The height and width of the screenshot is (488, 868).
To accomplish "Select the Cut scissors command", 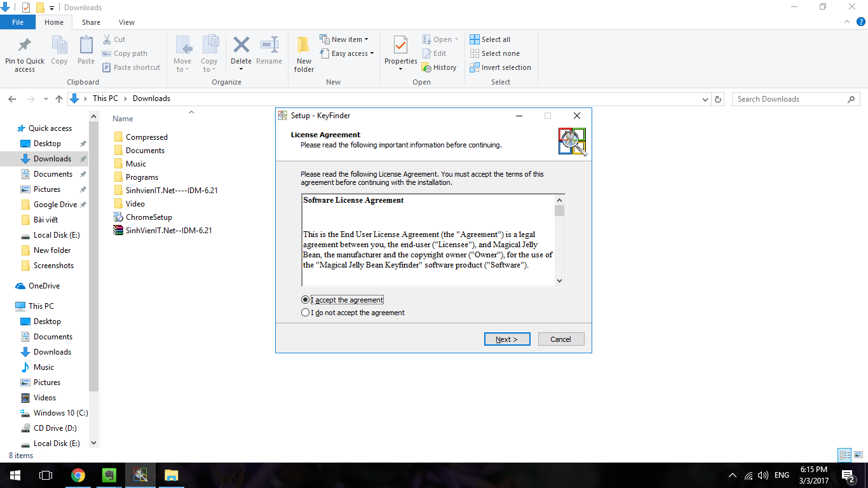I will pos(114,39).
